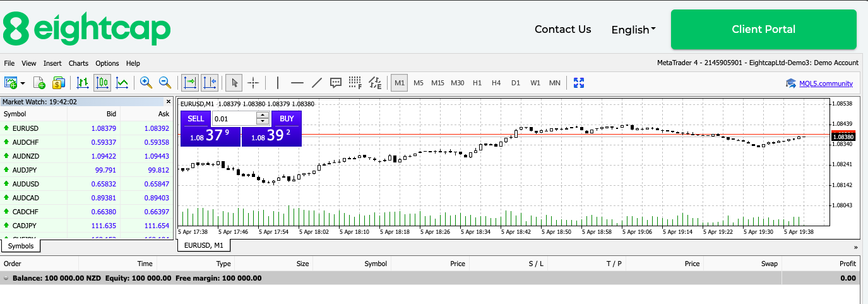Select AUDJPY row in Market Watch
This screenshot has width=868, height=304.
pos(86,170)
